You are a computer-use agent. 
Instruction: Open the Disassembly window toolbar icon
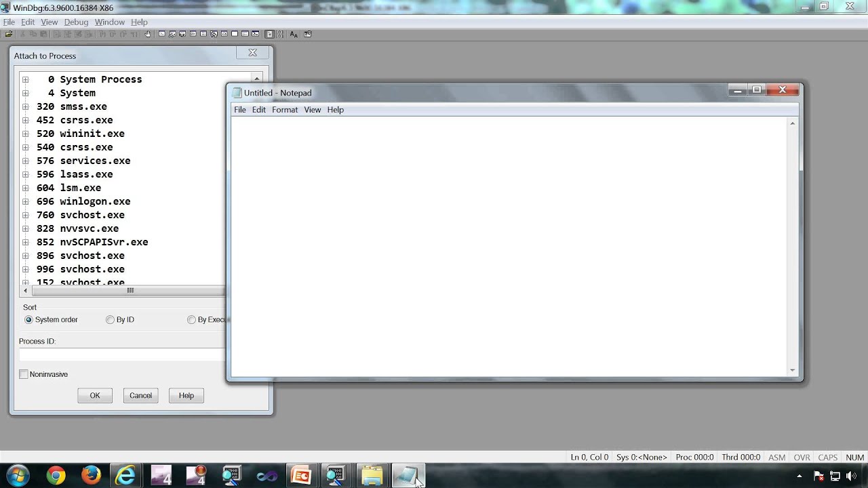coord(224,34)
